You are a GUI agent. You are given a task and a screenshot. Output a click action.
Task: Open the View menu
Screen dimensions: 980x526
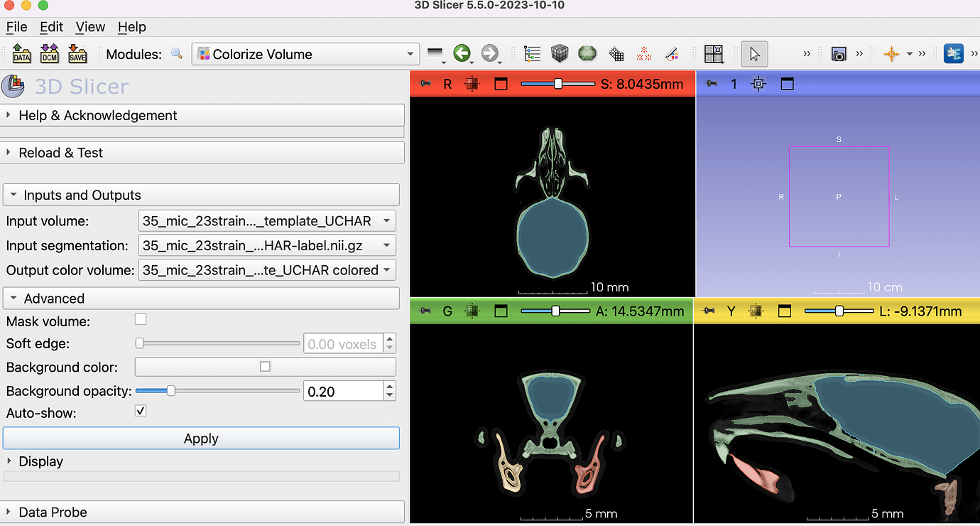coord(90,27)
